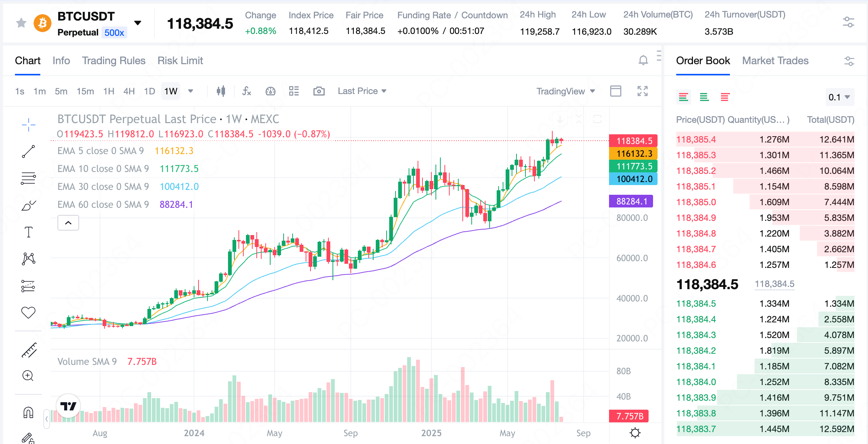Click ask price 118,385.4 in order book

click(x=696, y=140)
